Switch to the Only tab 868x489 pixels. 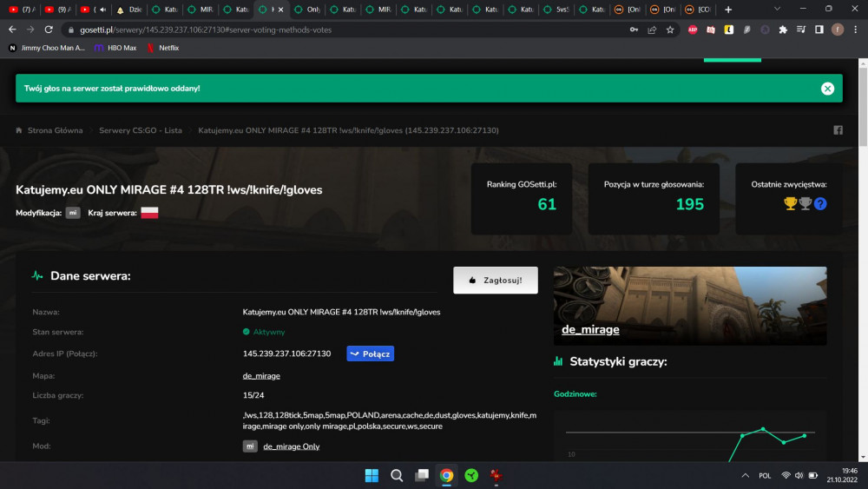[x=307, y=10]
